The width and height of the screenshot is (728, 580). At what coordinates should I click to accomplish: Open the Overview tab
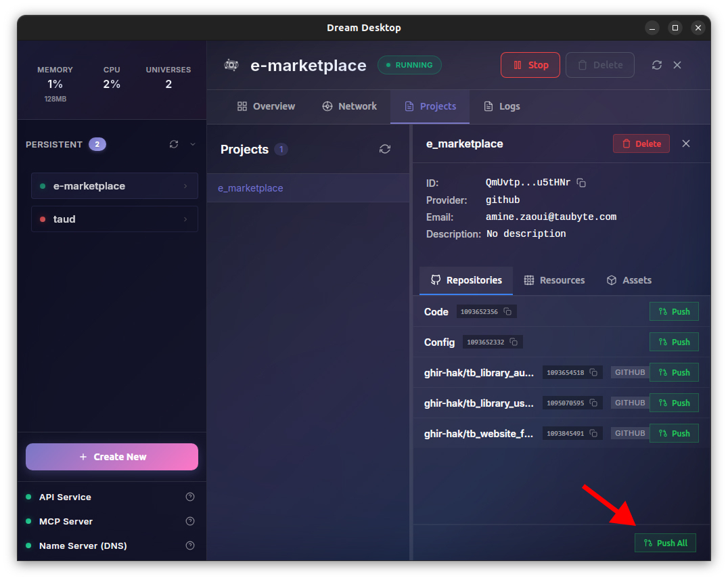pyautogui.click(x=266, y=106)
